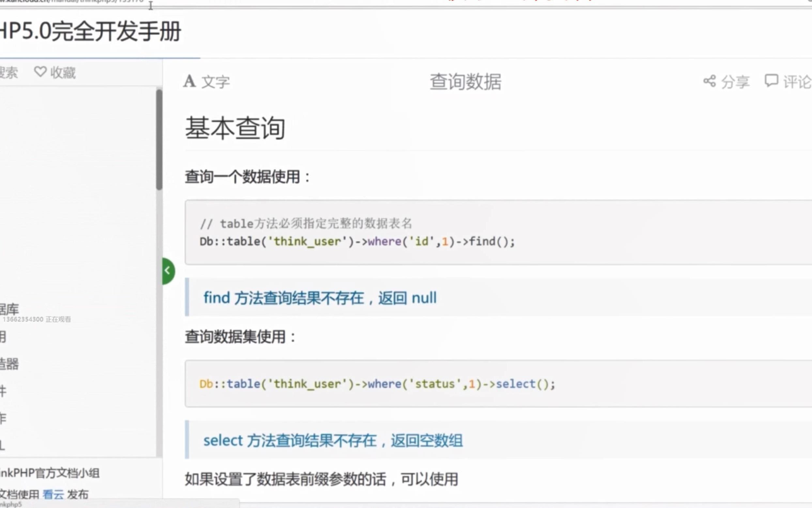The image size is (812, 508).
Task: Click the share icon
Action: (x=709, y=81)
